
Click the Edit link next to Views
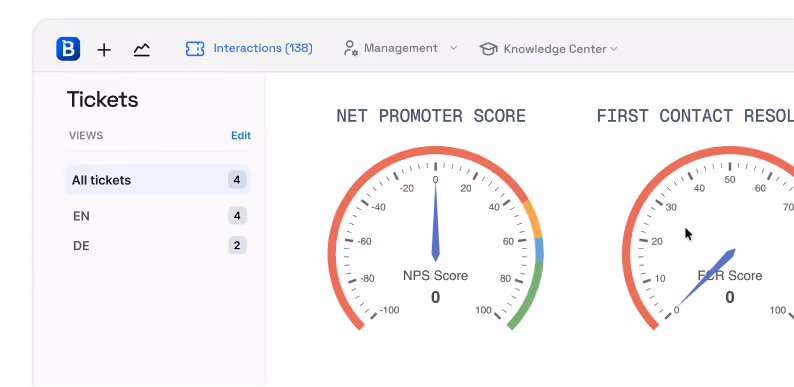[x=241, y=135]
